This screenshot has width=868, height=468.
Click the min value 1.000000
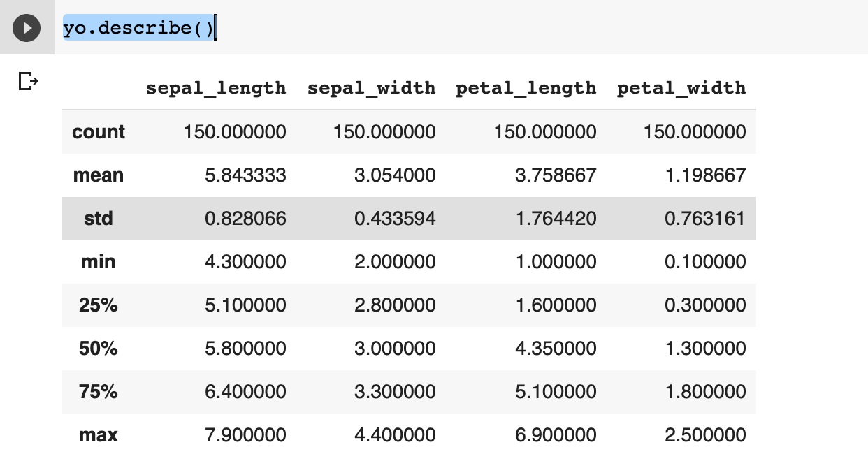pos(556,262)
